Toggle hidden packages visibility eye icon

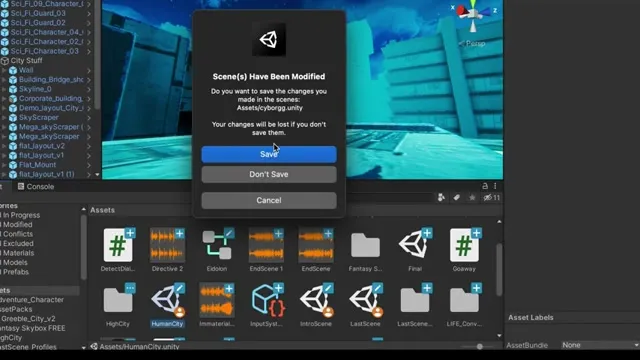click(492, 198)
